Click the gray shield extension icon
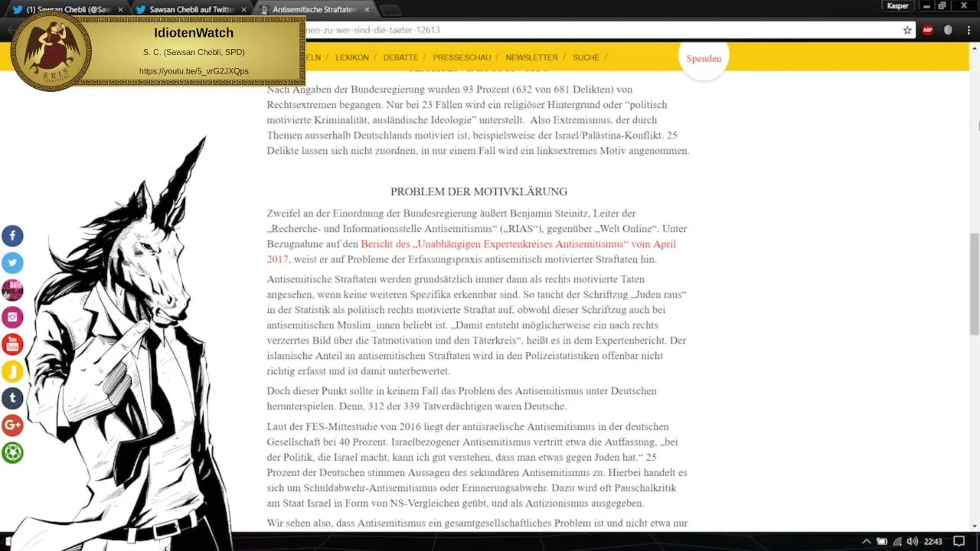The image size is (980, 551). [948, 30]
